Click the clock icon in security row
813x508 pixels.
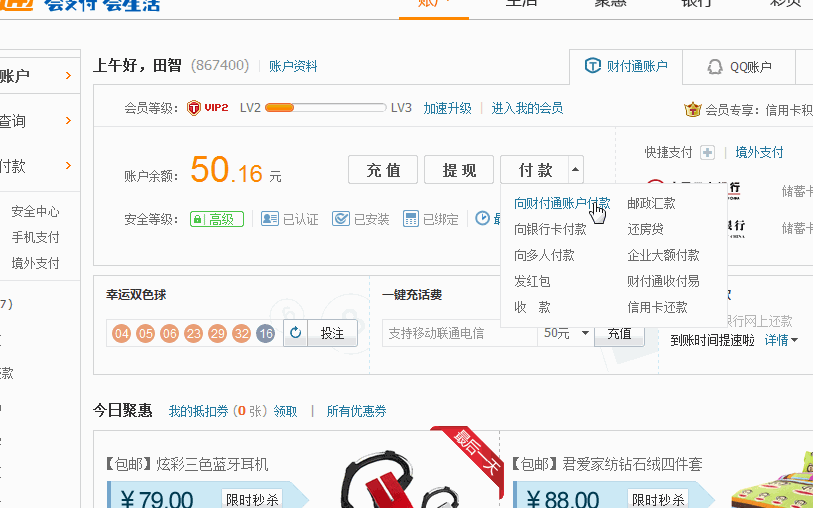point(482,218)
